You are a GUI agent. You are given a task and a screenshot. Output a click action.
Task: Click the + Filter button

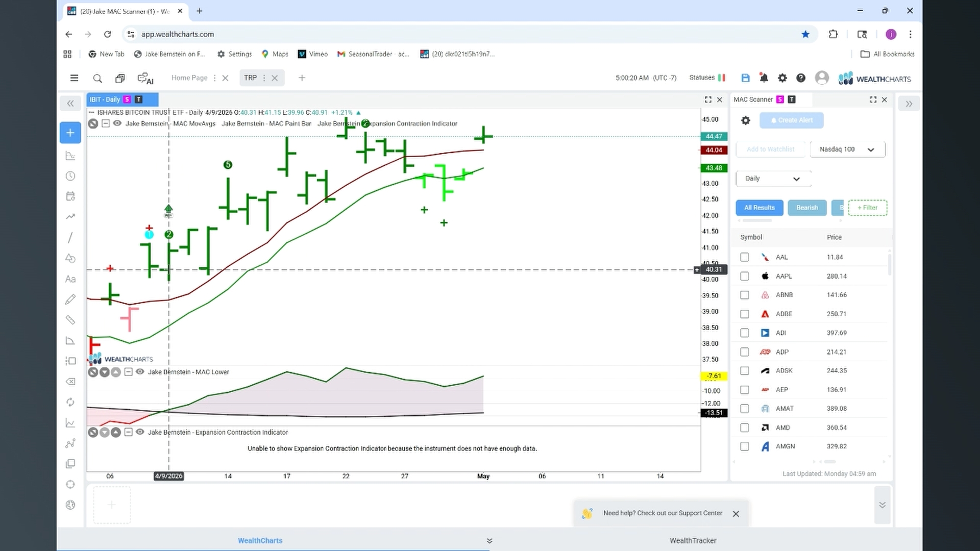[868, 208]
